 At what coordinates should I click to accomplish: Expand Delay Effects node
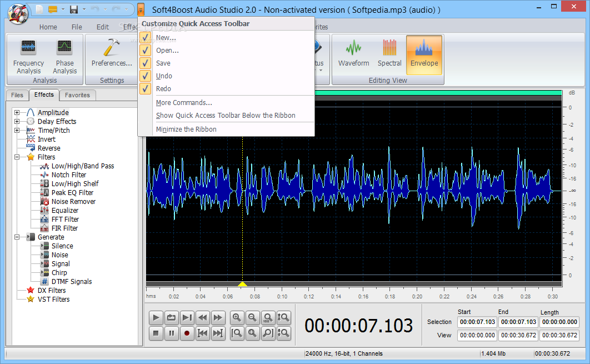point(17,121)
